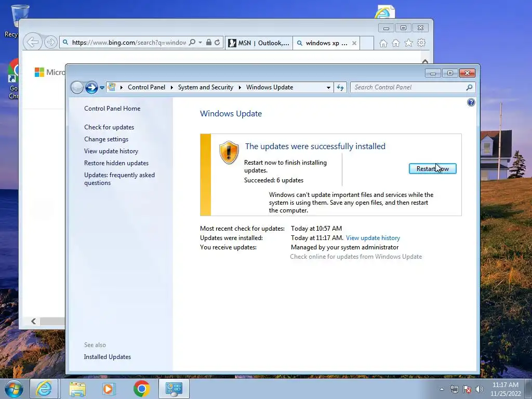Click the Back arrow in Control Panel window

tap(77, 87)
